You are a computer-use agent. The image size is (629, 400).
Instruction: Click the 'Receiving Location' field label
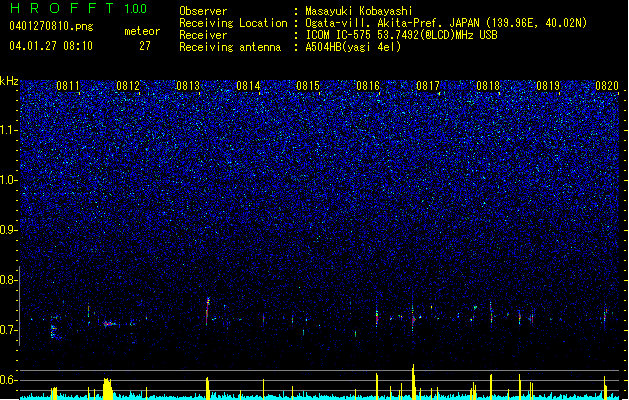point(233,23)
